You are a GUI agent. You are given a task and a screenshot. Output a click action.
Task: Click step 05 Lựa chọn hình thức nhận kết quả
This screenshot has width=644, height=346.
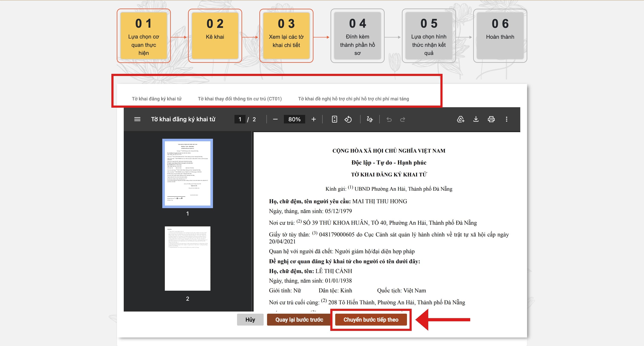(429, 36)
